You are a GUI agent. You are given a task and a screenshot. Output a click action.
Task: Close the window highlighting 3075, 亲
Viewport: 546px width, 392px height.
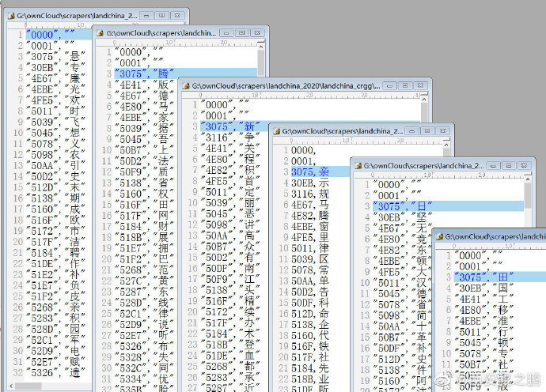click(442, 131)
